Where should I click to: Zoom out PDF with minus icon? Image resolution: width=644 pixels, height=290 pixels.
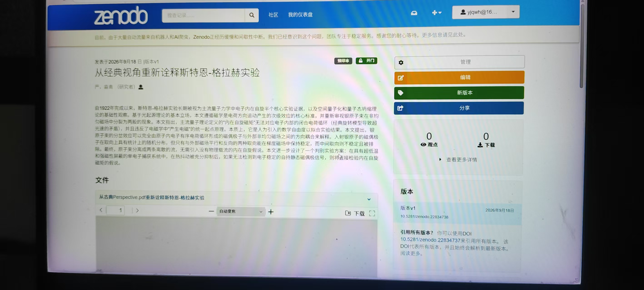pos(211,211)
